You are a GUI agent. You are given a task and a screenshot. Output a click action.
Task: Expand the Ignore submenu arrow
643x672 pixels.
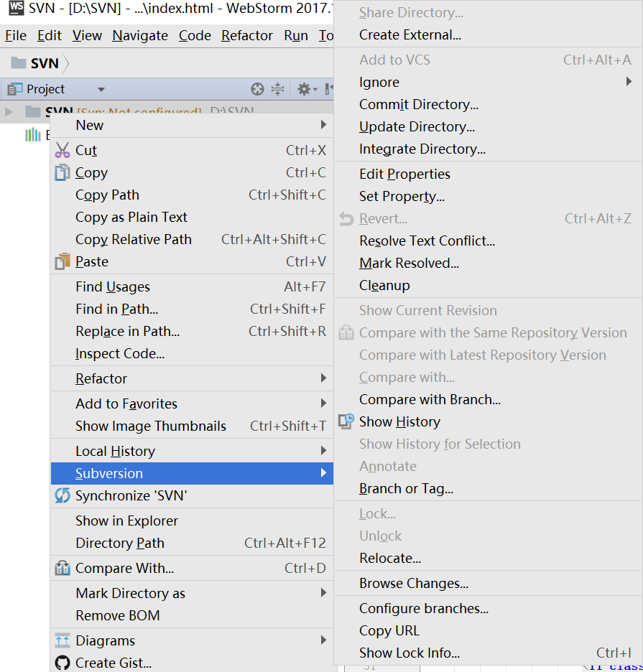tap(629, 81)
